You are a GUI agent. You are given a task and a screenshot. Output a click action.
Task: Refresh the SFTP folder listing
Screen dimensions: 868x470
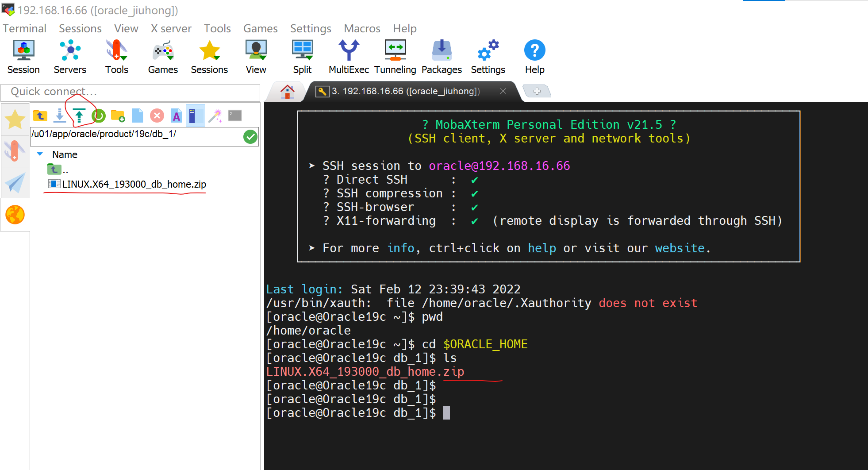99,116
